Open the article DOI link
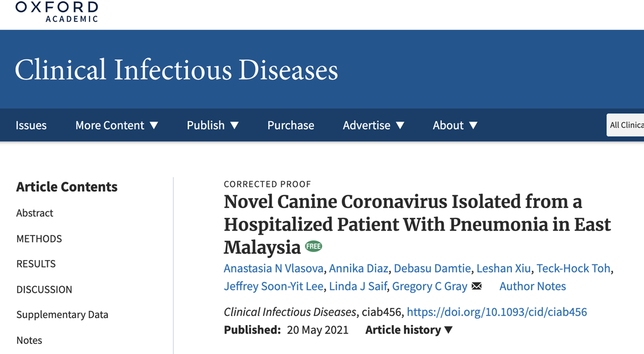Image resolution: width=644 pixels, height=354 pixels. click(x=497, y=312)
